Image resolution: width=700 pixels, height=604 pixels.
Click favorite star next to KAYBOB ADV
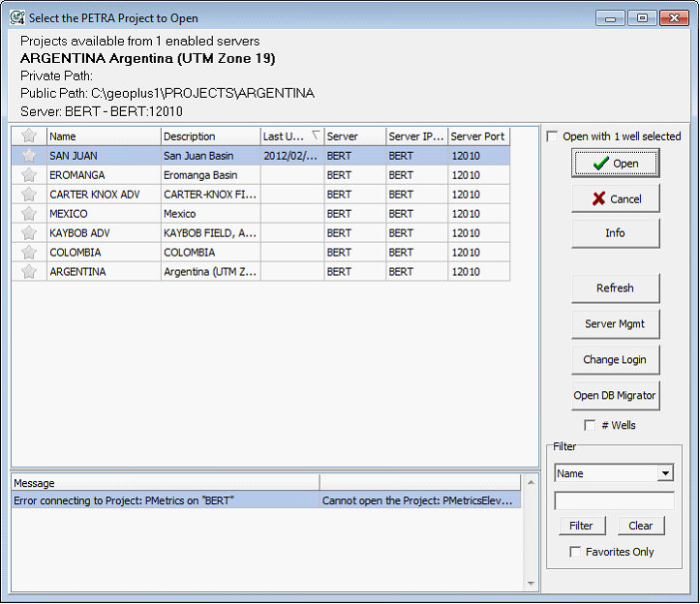click(x=29, y=233)
